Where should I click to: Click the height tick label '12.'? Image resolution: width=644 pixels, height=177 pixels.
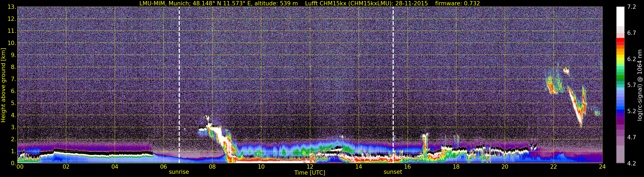pyautogui.click(x=12, y=19)
